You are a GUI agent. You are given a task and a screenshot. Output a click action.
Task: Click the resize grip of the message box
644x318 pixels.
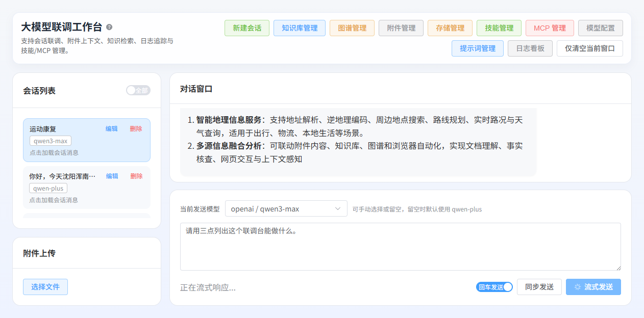click(618, 268)
